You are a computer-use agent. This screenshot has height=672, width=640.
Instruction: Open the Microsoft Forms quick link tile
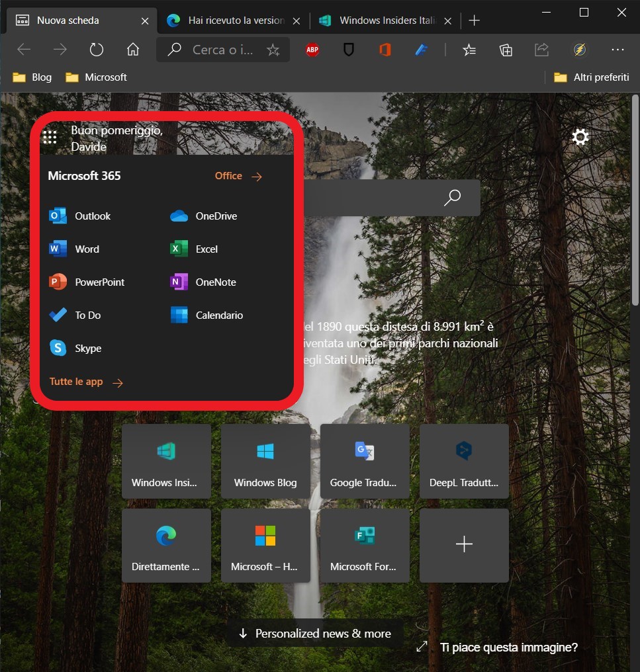click(x=365, y=546)
